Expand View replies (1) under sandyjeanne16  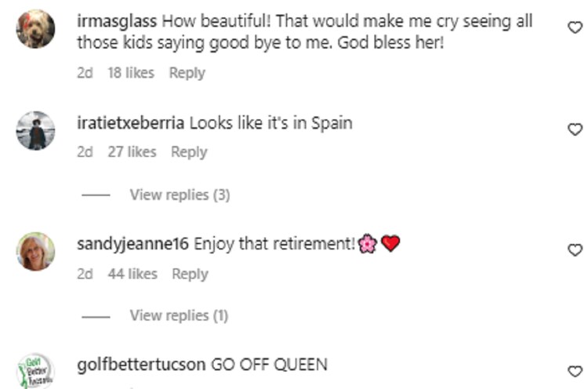tap(179, 315)
